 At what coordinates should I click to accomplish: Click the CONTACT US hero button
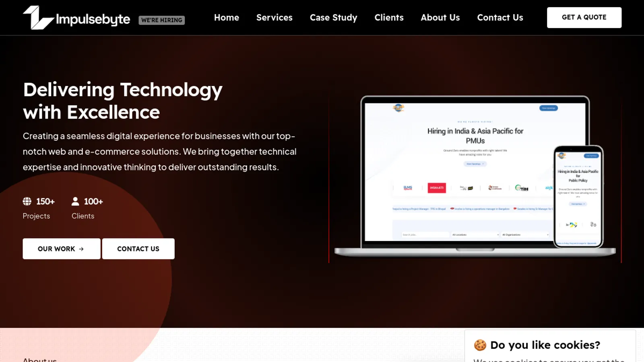pyautogui.click(x=138, y=249)
